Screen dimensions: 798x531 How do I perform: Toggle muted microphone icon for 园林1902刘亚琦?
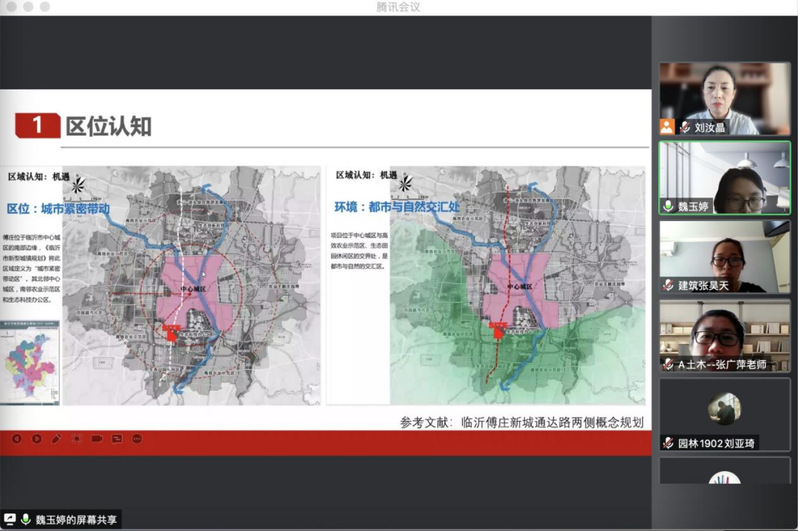tap(668, 442)
